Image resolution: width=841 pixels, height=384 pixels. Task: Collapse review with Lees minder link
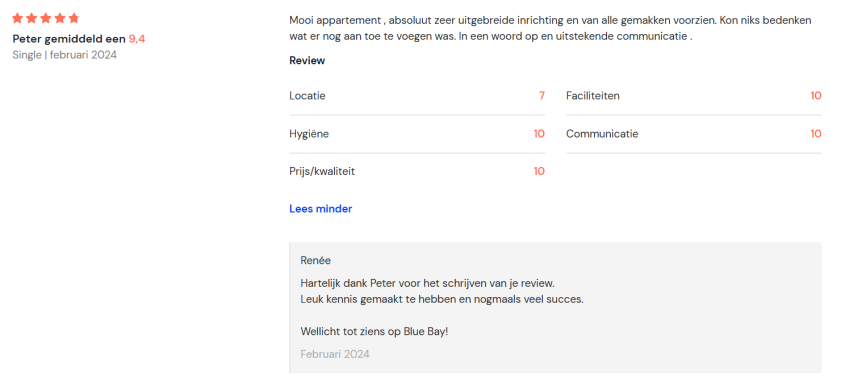321,209
